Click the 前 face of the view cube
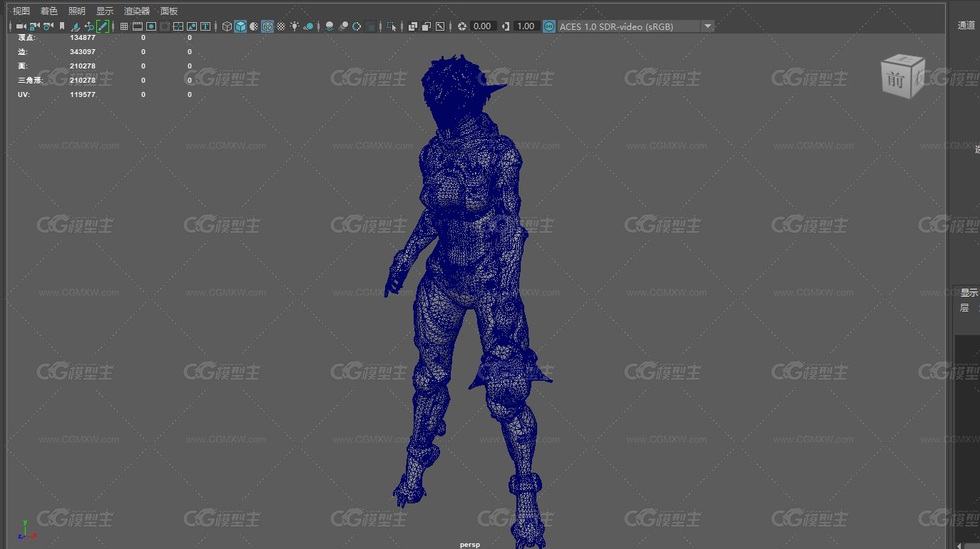The image size is (980, 549). tap(896, 79)
